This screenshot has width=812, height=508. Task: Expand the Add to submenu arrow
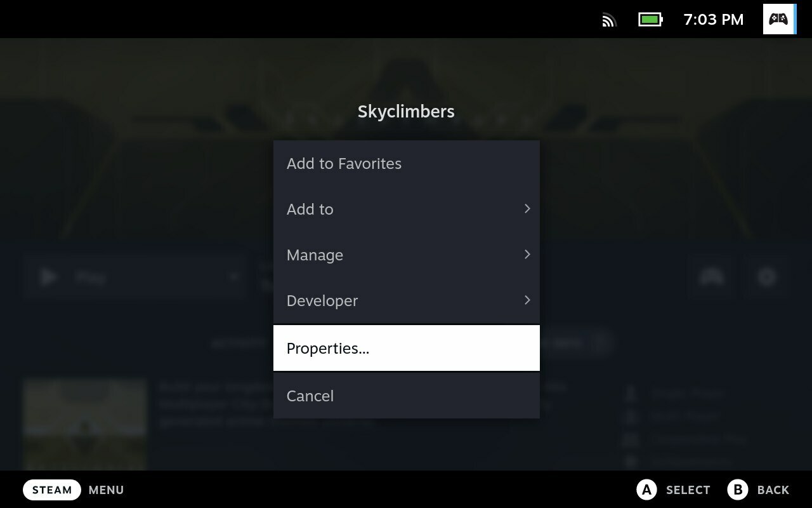pos(527,209)
